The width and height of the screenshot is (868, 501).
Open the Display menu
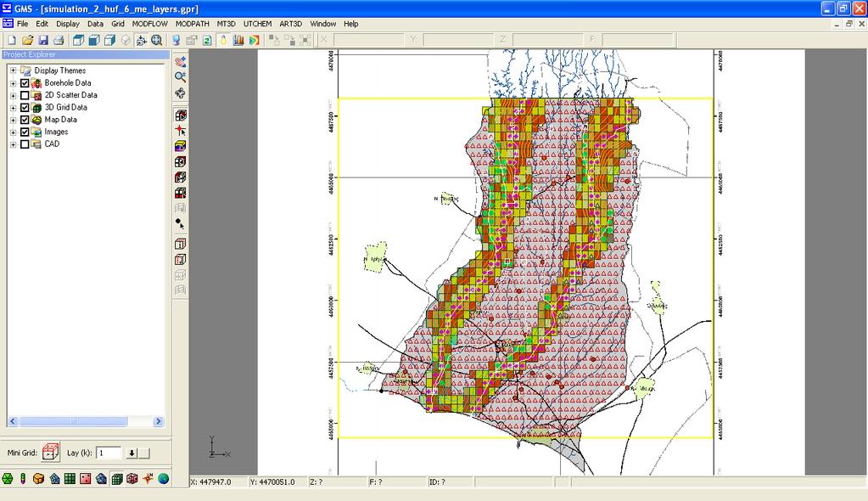(68, 24)
